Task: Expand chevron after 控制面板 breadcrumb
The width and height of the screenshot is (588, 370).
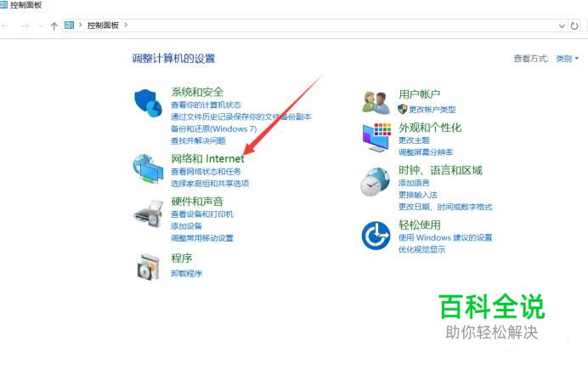Action: point(126,26)
